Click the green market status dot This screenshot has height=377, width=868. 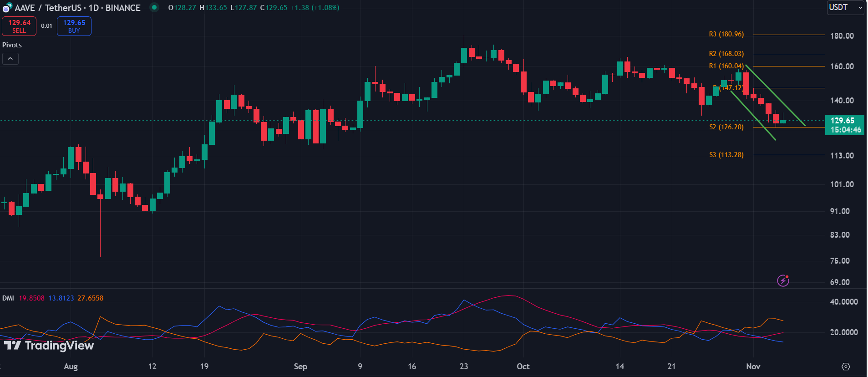(x=154, y=7)
